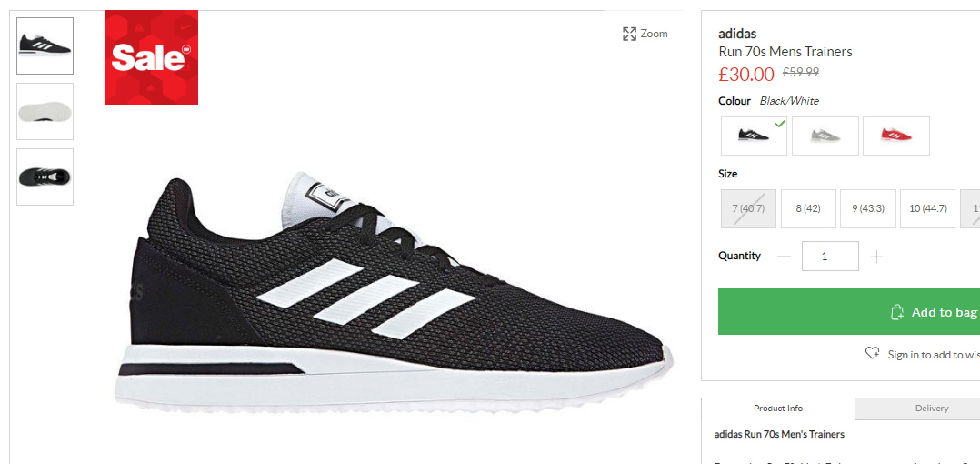Select unavailable size 7 (40.7)

point(749,209)
